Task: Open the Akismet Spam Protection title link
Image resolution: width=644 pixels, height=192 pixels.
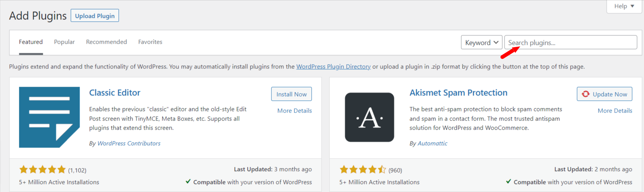Action: click(x=458, y=93)
